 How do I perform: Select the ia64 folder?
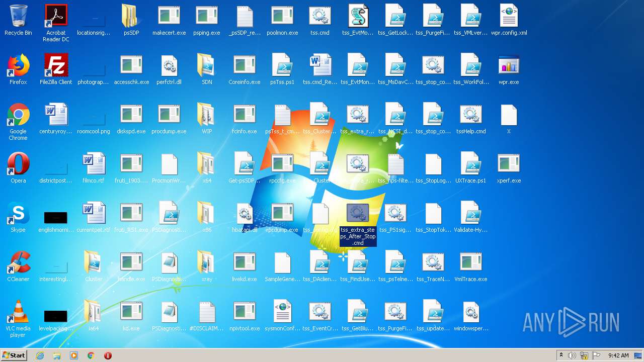94,316
